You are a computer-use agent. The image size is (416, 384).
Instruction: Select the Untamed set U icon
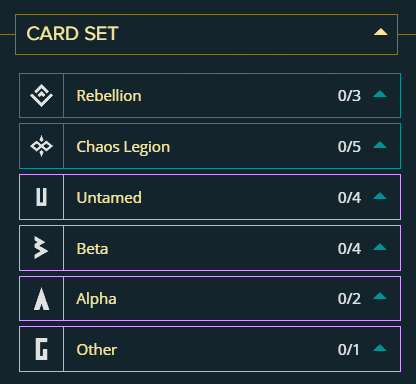(41, 197)
